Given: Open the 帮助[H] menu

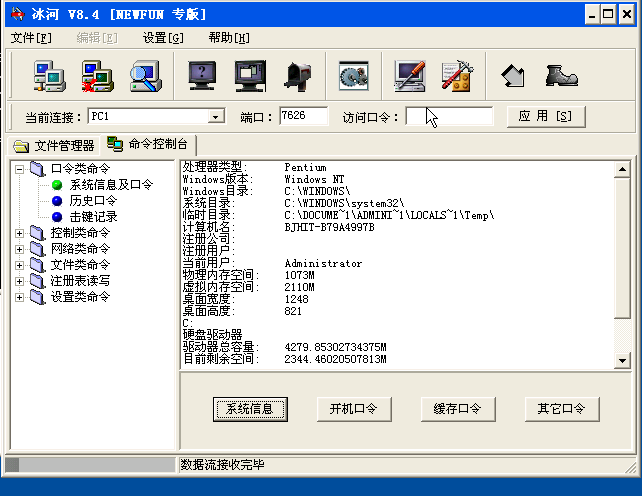Looking at the screenshot, I should coord(229,38).
